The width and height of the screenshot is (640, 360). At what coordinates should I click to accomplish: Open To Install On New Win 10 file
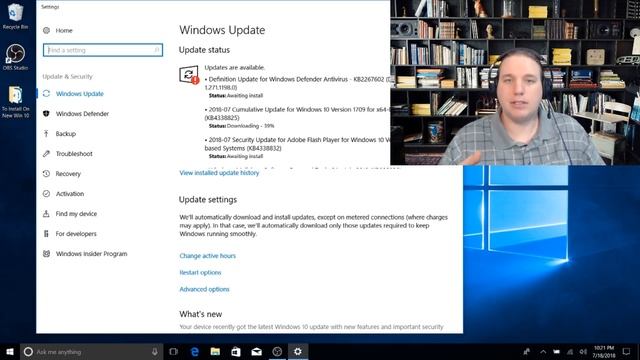click(16, 102)
